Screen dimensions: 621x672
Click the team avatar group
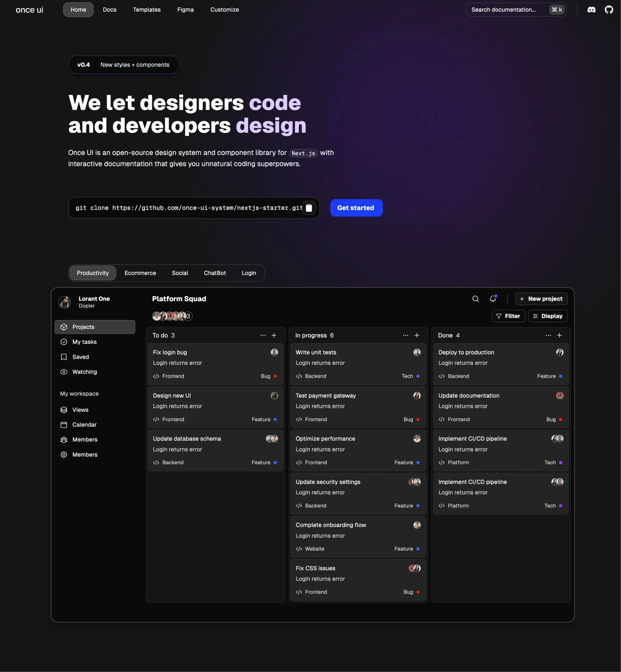[172, 316]
